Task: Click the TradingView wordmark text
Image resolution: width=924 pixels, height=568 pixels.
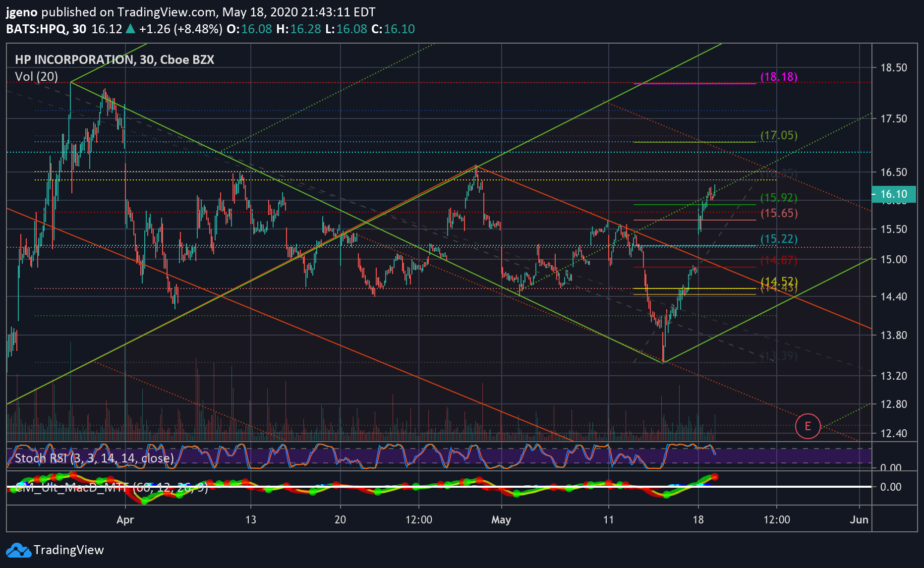Action: [68, 550]
